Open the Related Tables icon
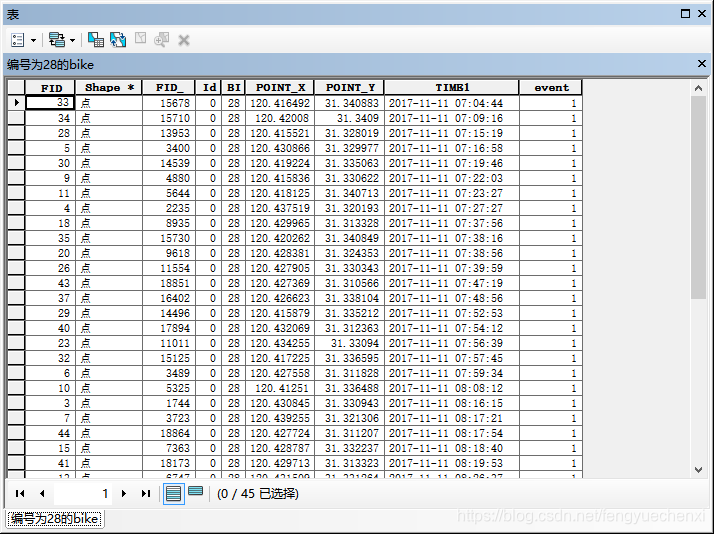Screen dimensions: 714x534 [x=57, y=40]
